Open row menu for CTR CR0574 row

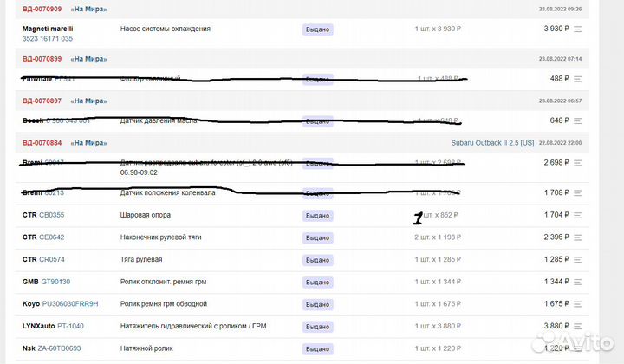578,259
